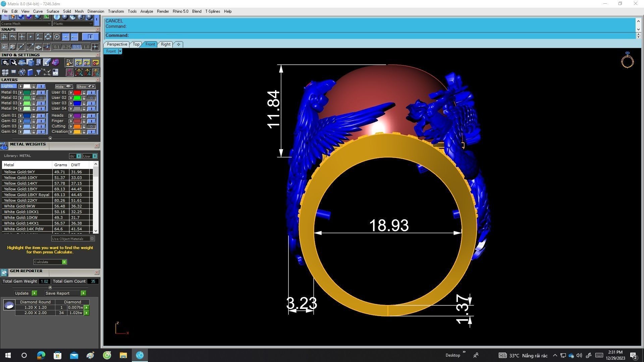The height and width of the screenshot is (362, 644).
Task: Click the notepad with pencil icon
Action: 47,63
